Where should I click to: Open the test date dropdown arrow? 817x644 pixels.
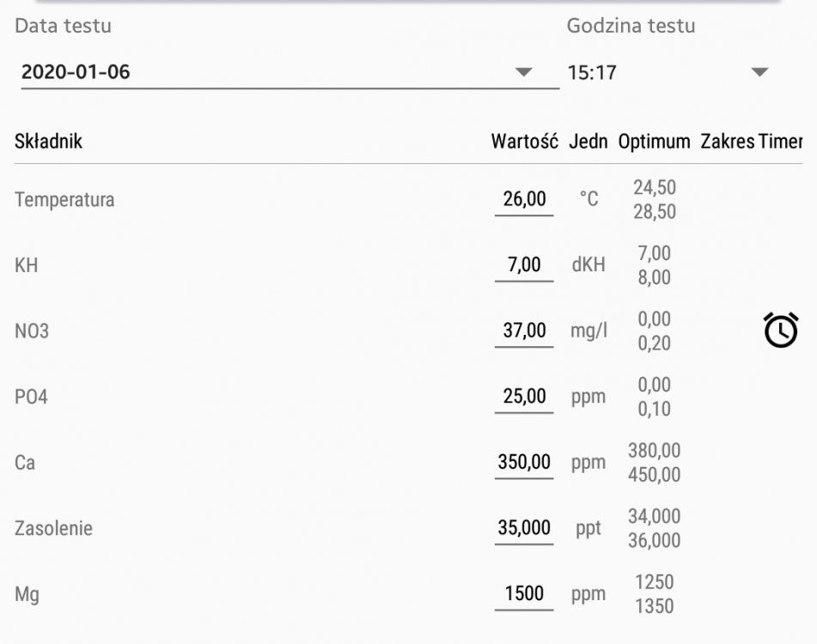point(524,72)
